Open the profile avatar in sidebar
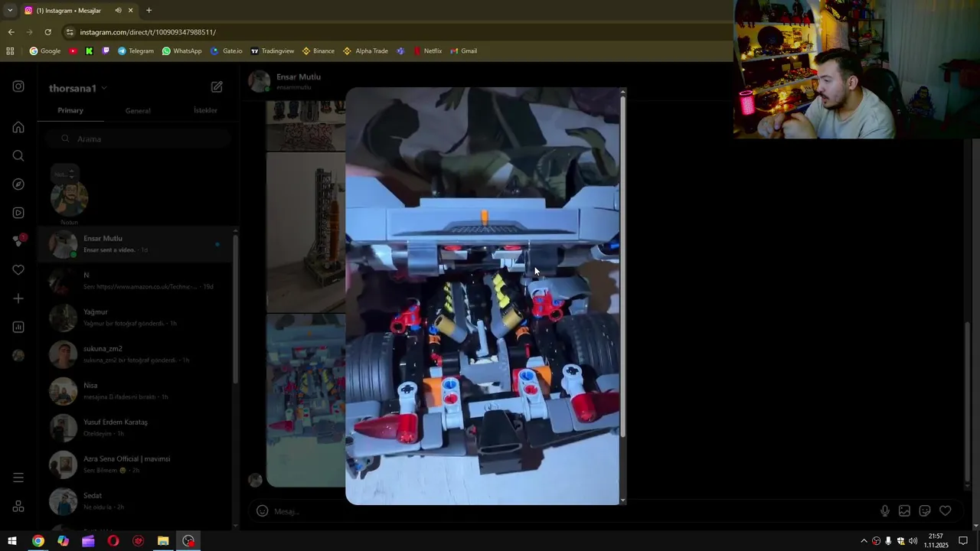Screen dimensions: 980x551 click(18, 355)
